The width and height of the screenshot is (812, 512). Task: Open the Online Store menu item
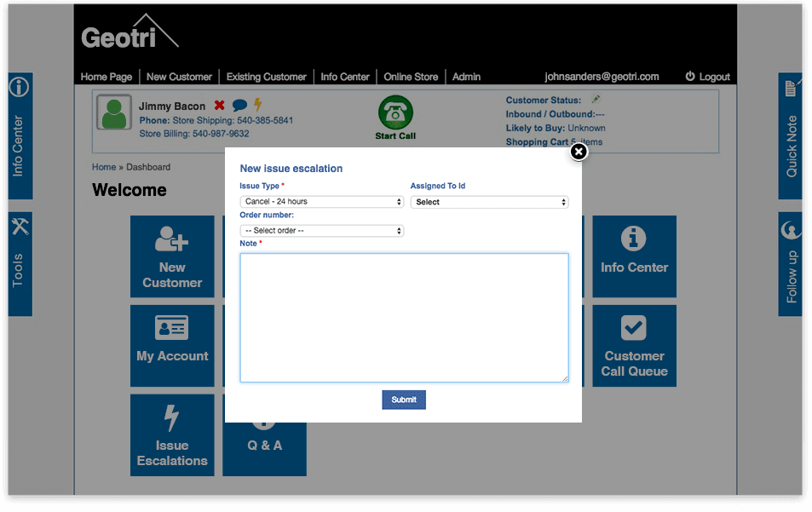point(411,77)
